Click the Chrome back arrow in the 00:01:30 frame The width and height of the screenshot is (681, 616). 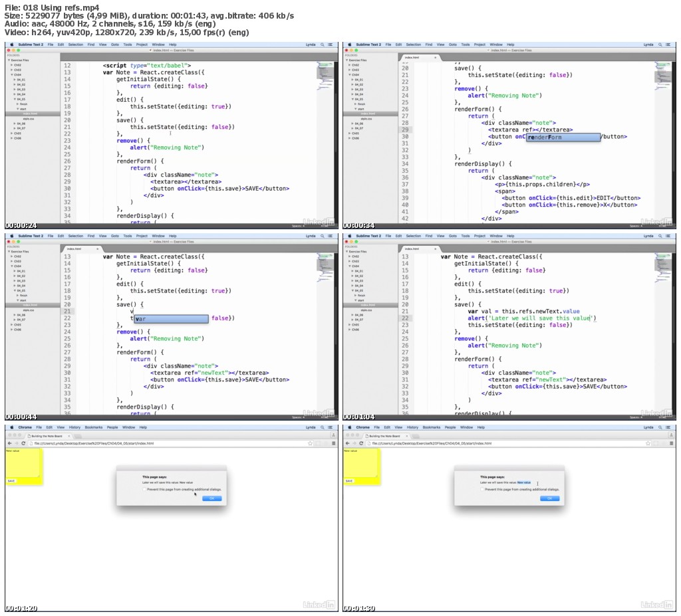click(347, 443)
